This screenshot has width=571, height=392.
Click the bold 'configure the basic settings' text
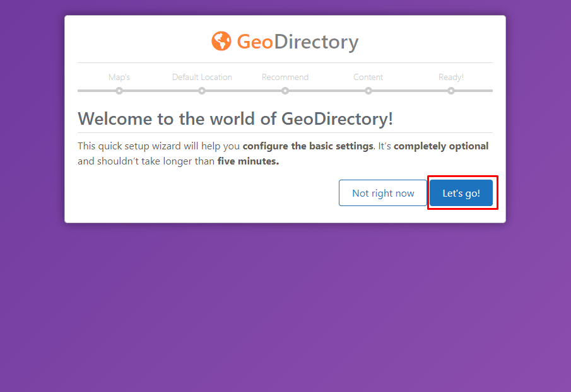(307, 146)
